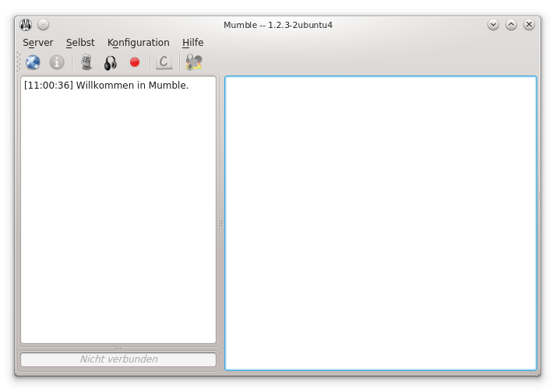Image resolution: width=556 pixels, height=392 pixels.
Task: Click the round button beside the title bar app icon
Action: pos(43,25)
